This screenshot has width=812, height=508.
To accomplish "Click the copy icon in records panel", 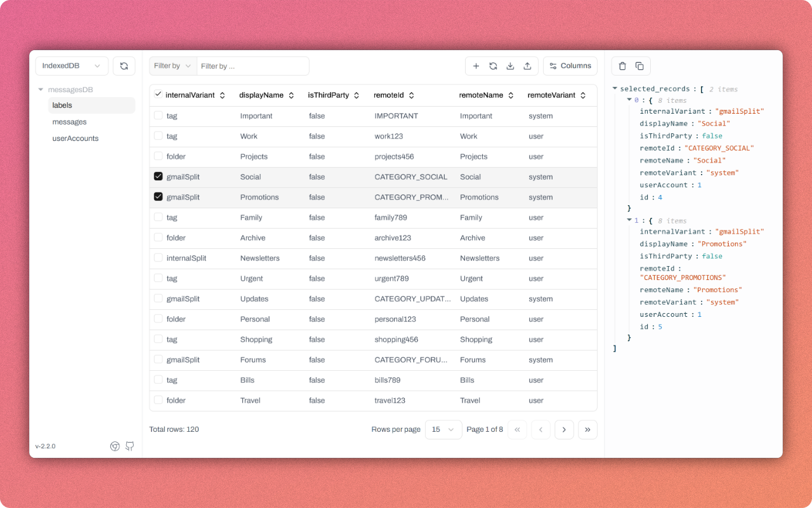I will pos(639,66).
